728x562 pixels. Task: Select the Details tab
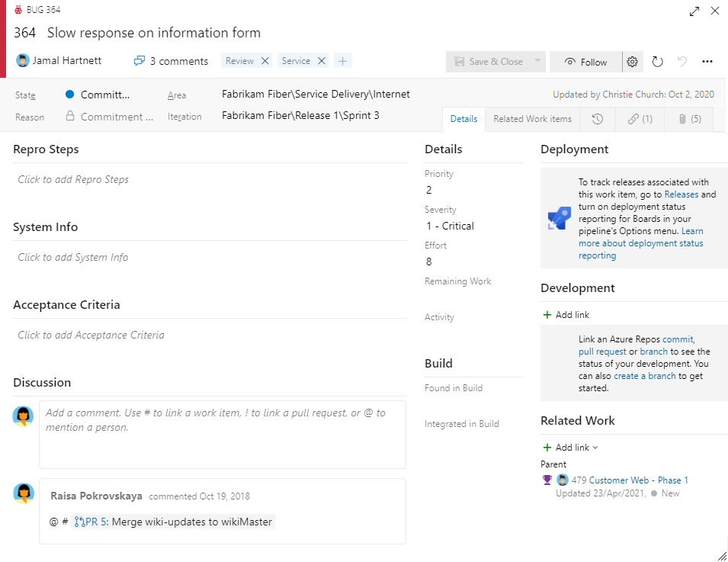(463, 119)
